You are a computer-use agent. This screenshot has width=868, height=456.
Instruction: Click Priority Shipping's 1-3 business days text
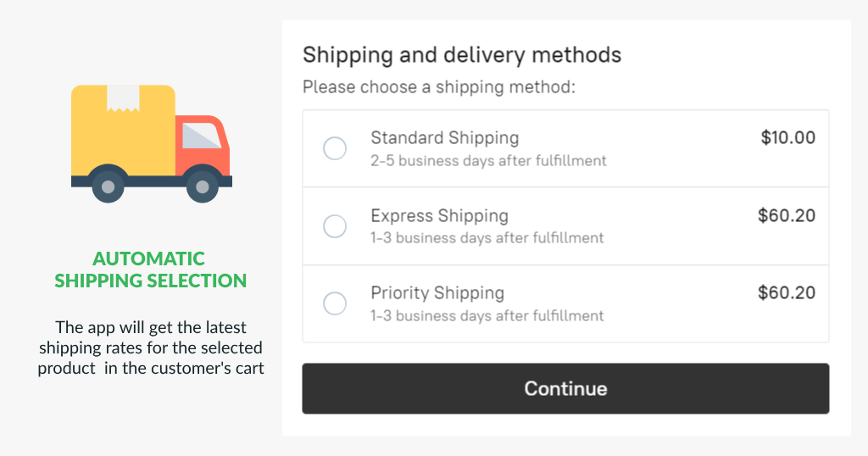click(487, 315)
